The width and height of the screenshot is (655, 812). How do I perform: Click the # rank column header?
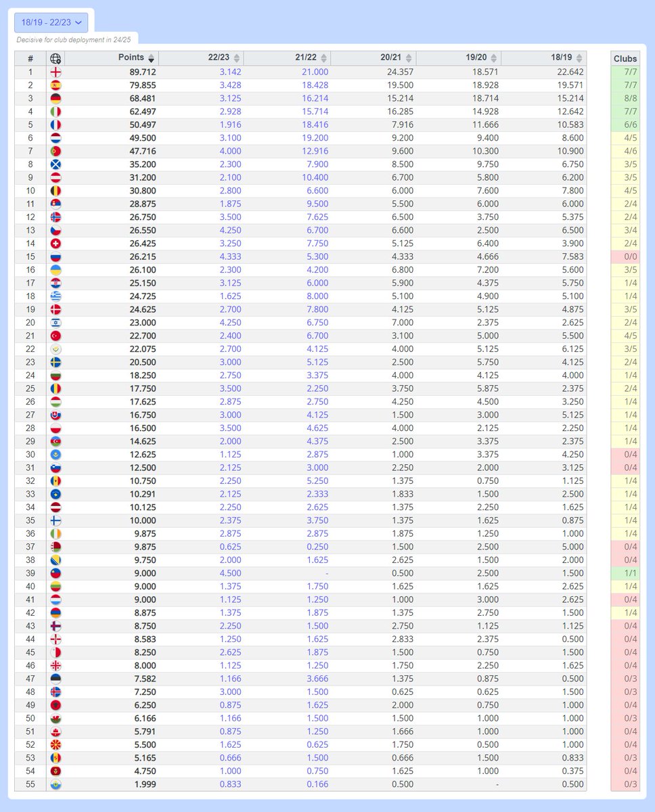click(30, 58)
